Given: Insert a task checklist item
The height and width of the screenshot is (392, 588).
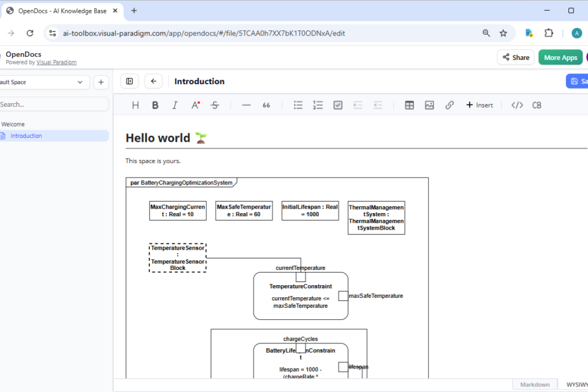Looking at the screenshot, I should pyautogui.click(x=338, y=105).
